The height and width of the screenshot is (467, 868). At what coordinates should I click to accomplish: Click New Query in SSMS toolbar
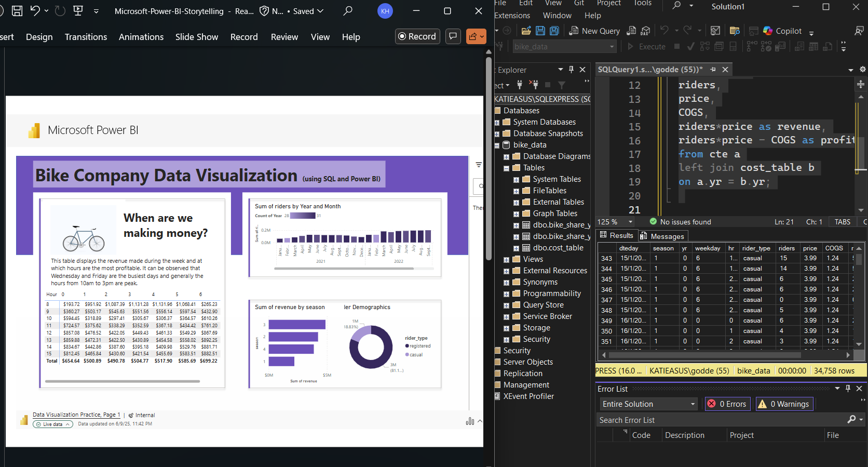594,31
